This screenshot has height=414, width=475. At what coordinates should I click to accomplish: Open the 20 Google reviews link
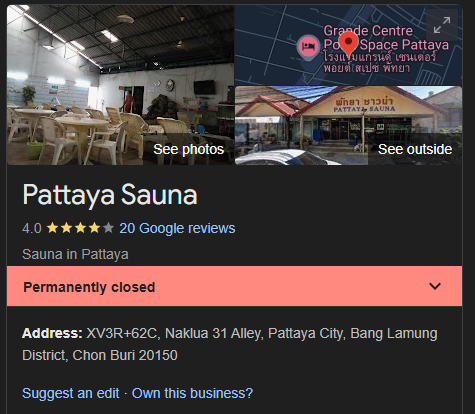point(177,228)
